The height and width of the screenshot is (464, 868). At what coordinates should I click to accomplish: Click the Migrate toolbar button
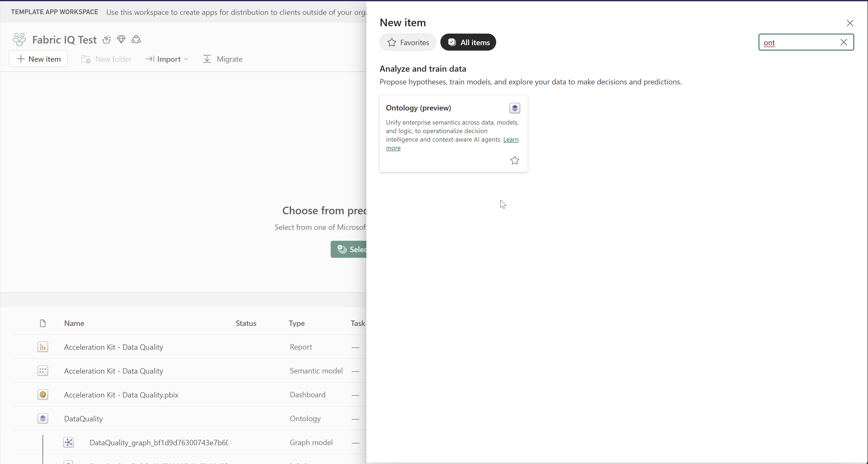(x=223, y=59)
